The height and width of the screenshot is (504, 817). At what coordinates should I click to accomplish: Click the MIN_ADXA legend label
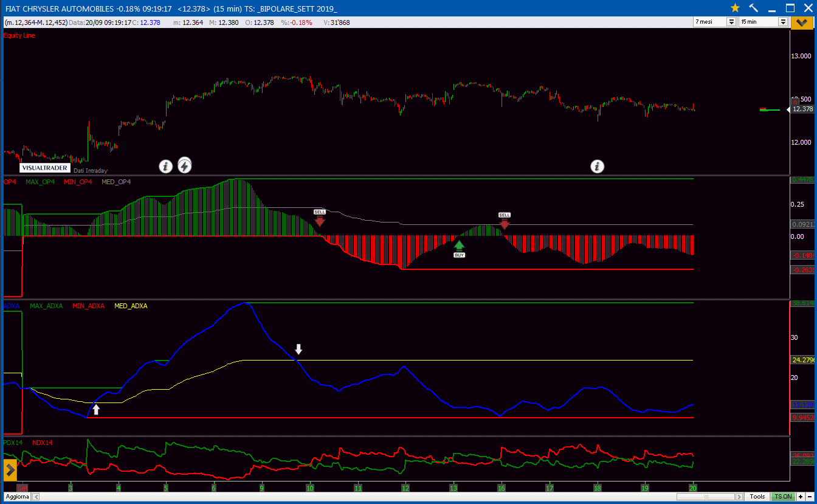[x=88, y=306]
